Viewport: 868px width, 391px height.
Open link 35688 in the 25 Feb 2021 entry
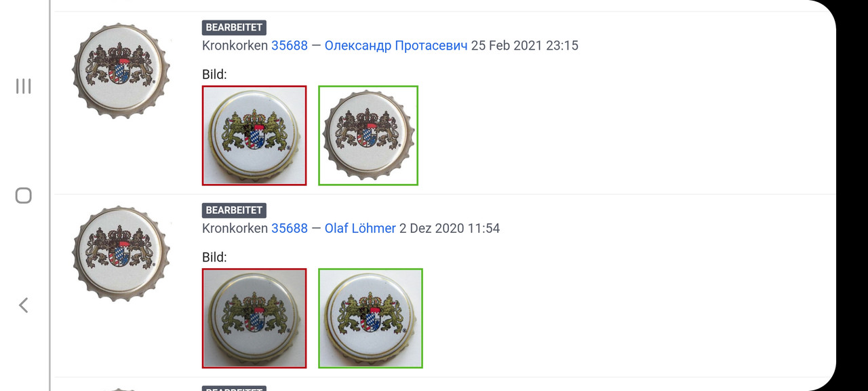tap(290, 45)
